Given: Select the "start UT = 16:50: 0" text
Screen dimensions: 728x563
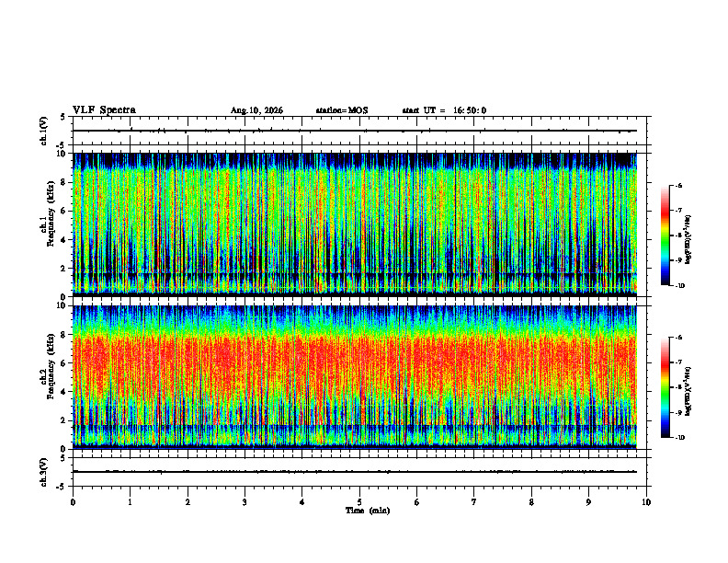Looking at the screenshot, I should 444,110.
